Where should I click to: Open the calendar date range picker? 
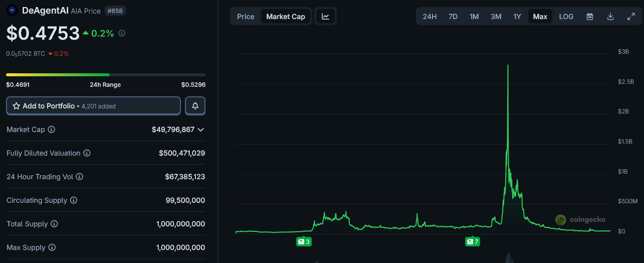coord(590,17)
